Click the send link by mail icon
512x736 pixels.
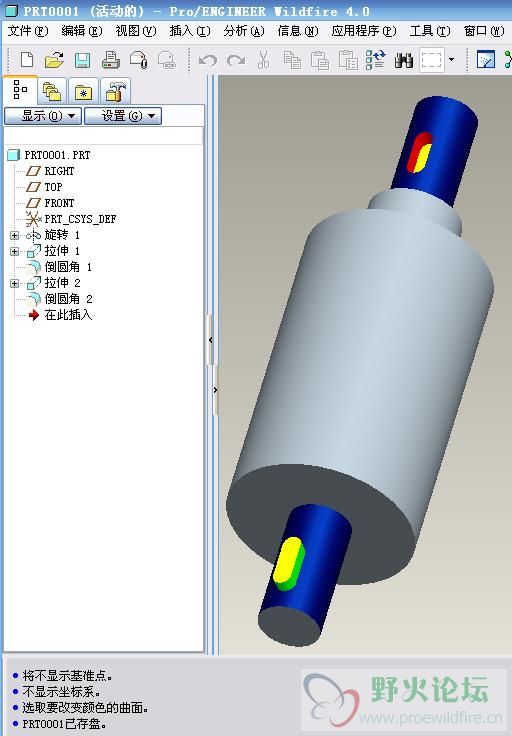[x=167, y=60]
